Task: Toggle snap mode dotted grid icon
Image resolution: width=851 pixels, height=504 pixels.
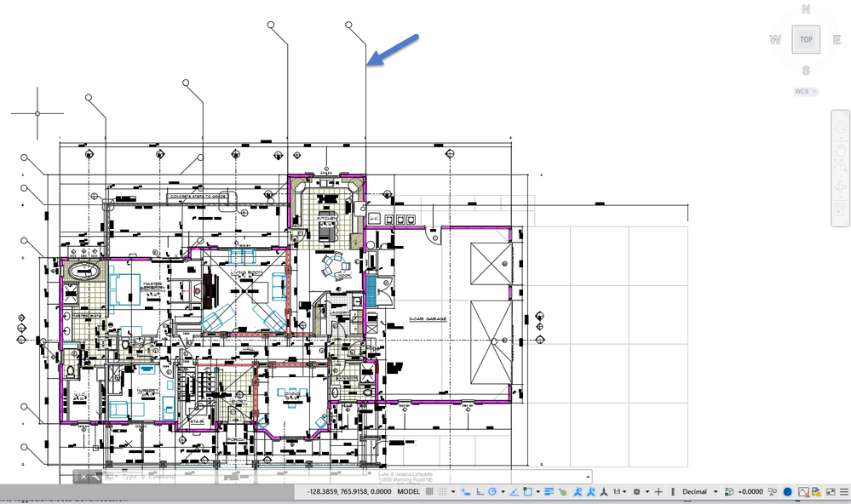Action: (x=442, y=491)
